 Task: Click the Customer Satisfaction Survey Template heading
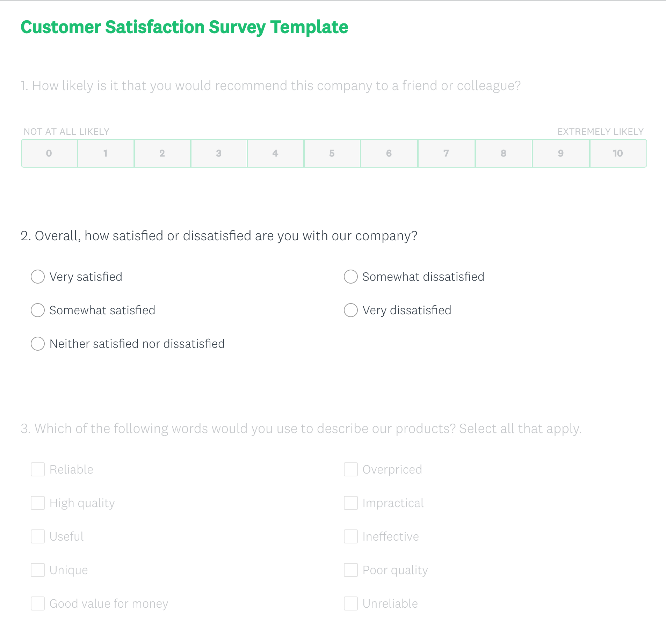(184, 27)
